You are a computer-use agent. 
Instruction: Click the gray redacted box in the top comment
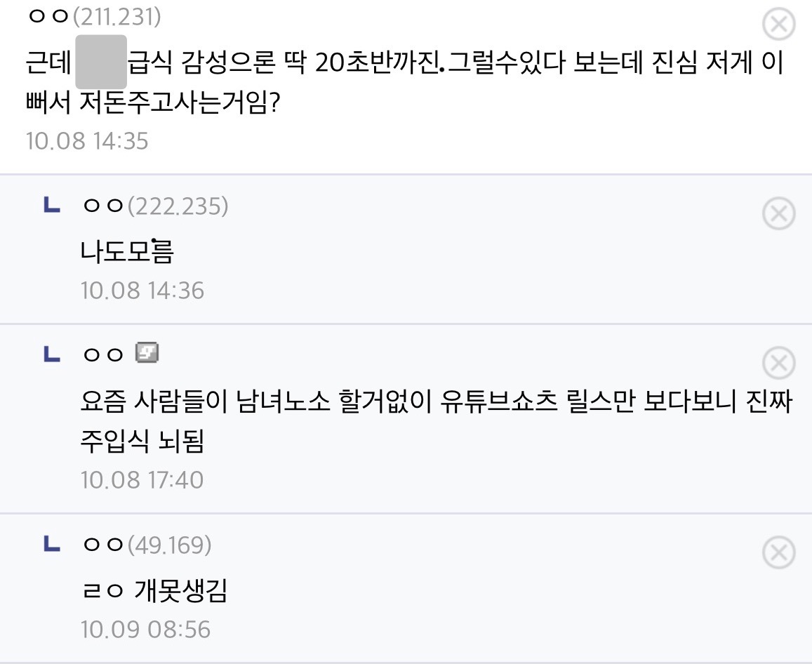[x=100, y=62]
